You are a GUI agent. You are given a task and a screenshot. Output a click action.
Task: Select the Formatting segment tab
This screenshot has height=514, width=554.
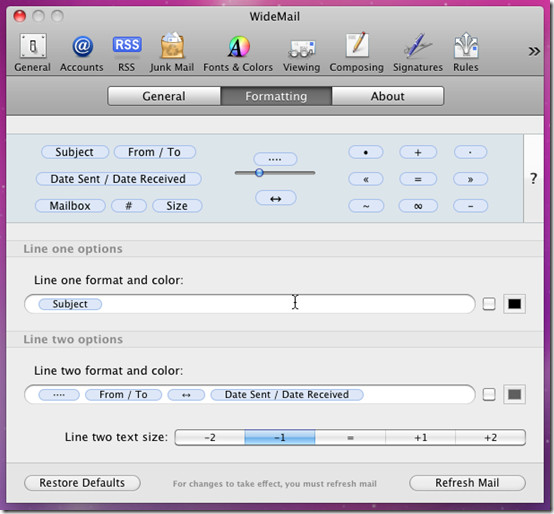pyautogui.click(x=276, y=96)
